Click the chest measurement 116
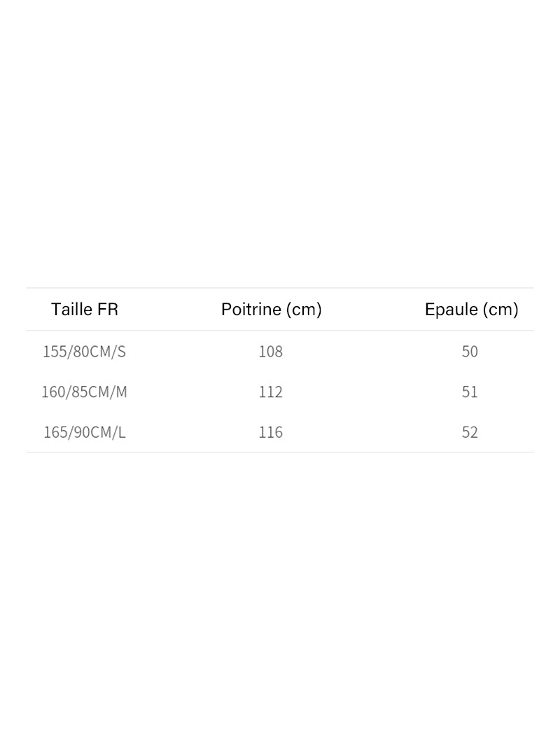This screenshot has height=746, width=560. click(270, 432)
